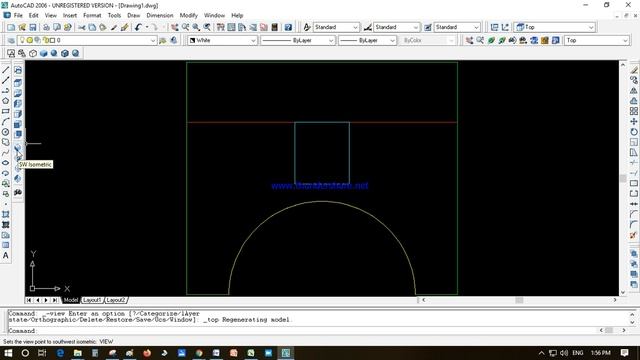This screenshot has width=640, height=360.
Task: Click the Zoom Realtime magnifier icon
Action: point(186,27)
